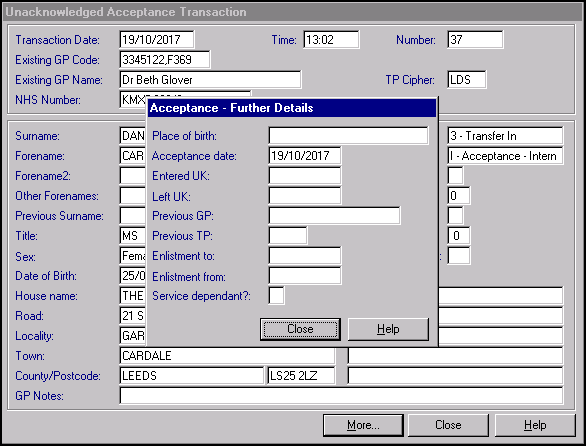Click the Entered UK date field
The image size is (586, 446).
(305, 176)
